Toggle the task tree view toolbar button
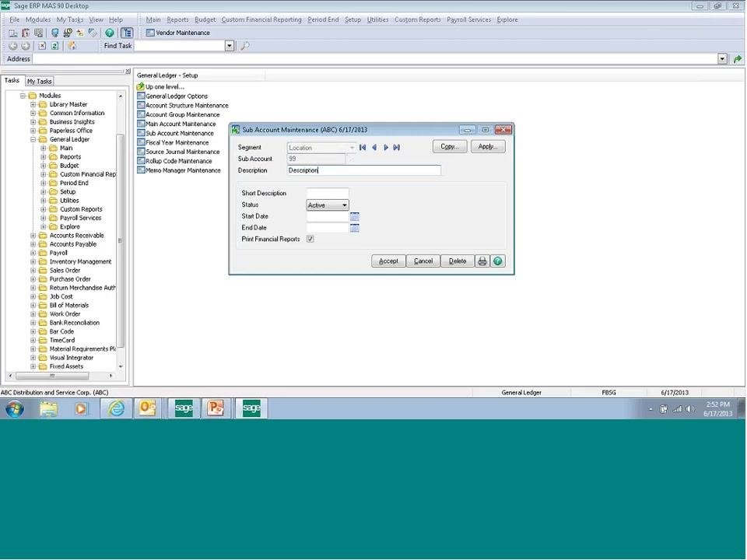The image size is (747, 560). tap(127, 33)
